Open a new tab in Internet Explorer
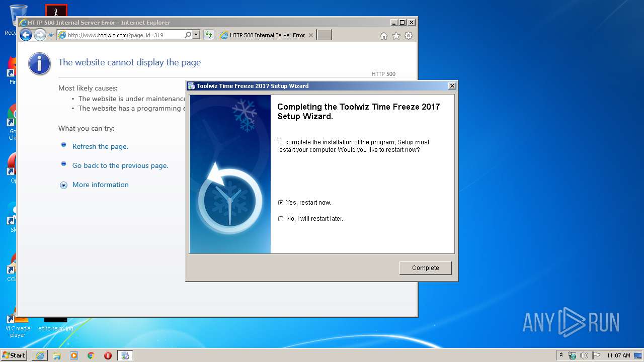This screenshot has height=362, width=644. 324,35
